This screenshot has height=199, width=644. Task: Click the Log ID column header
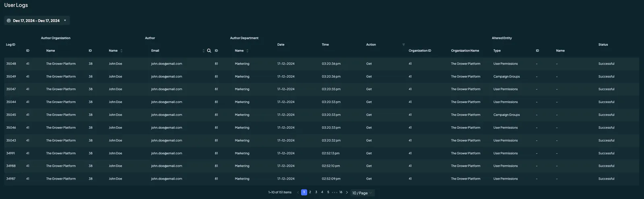point(10,45)
